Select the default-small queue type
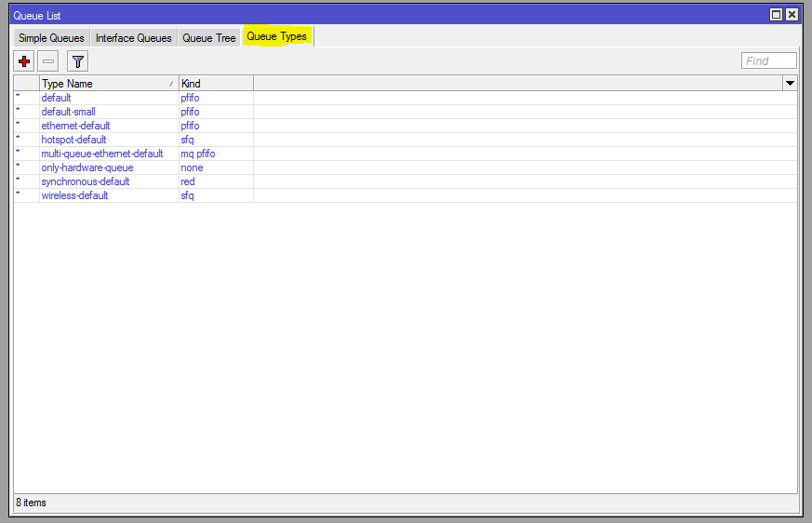Screen dimensions: 812x523 [x=68, y=112]
